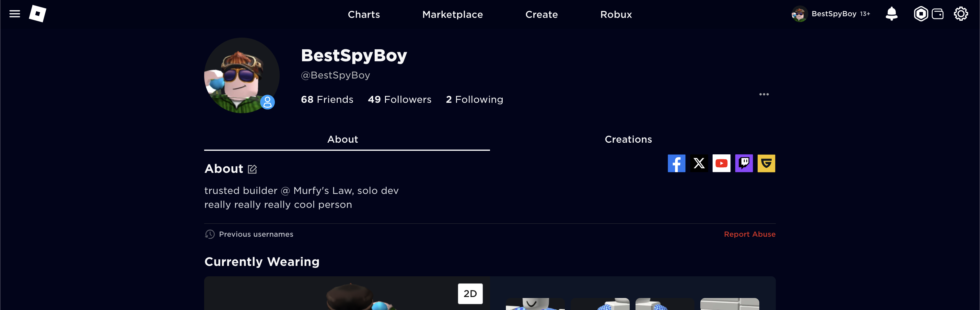
Task: Click the @BestSpyBoy handle text
Action: point(335,75)
